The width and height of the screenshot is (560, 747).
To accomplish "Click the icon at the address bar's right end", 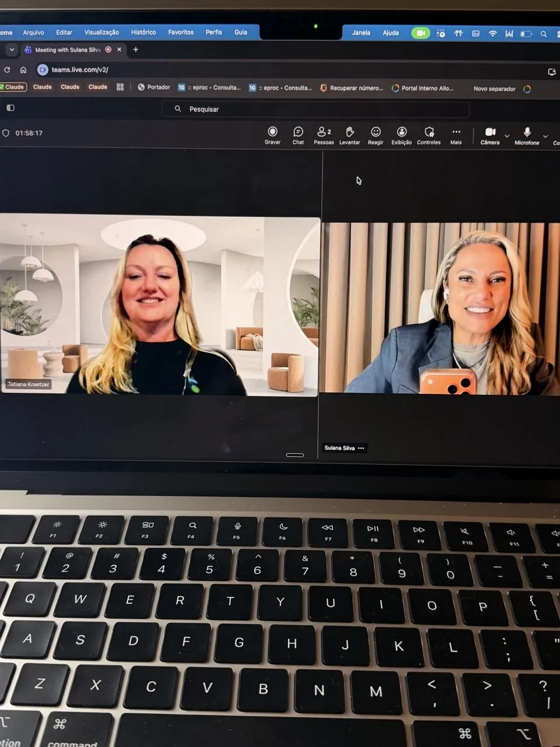I will [552, 72].
